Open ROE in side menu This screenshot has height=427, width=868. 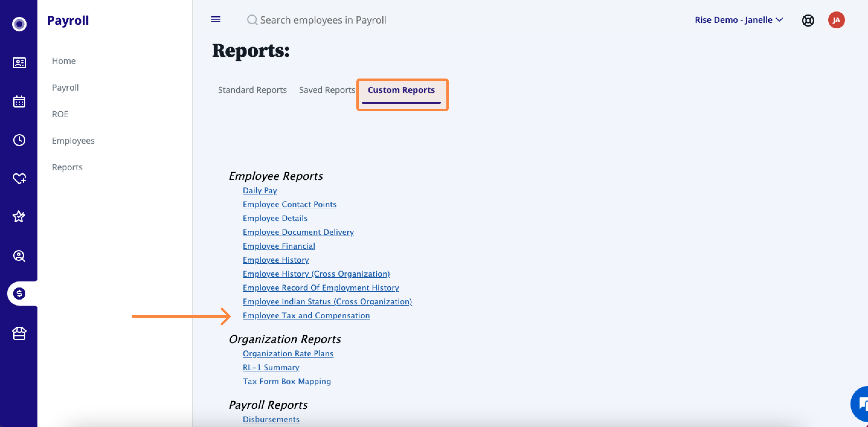coord(60,114)
